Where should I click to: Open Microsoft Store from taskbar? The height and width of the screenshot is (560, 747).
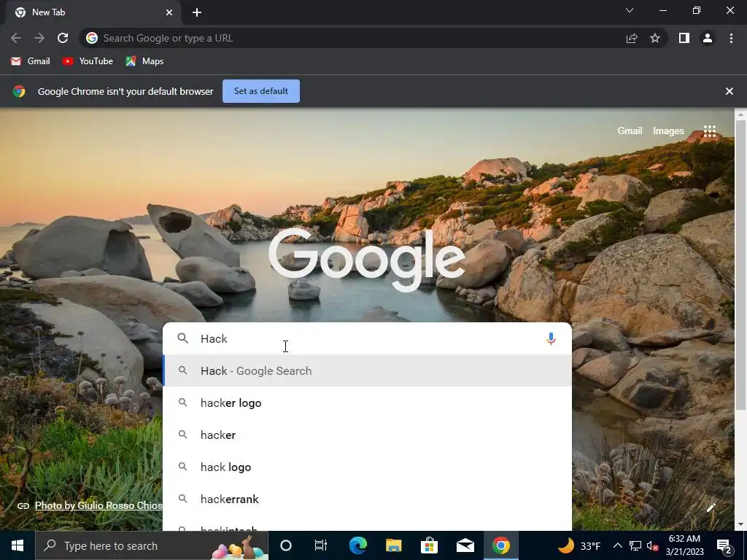coord(429,545)
